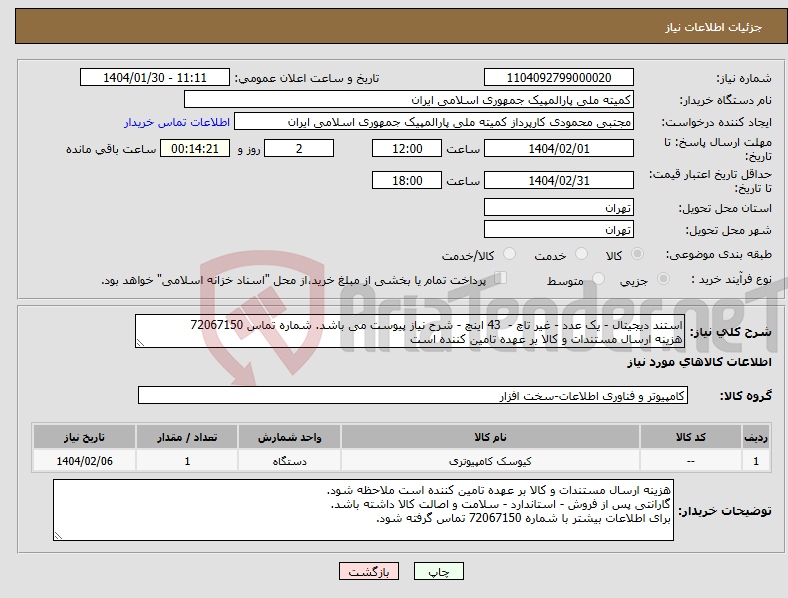Click the گروه کالا field
The image size is (788, 598).
413,395
